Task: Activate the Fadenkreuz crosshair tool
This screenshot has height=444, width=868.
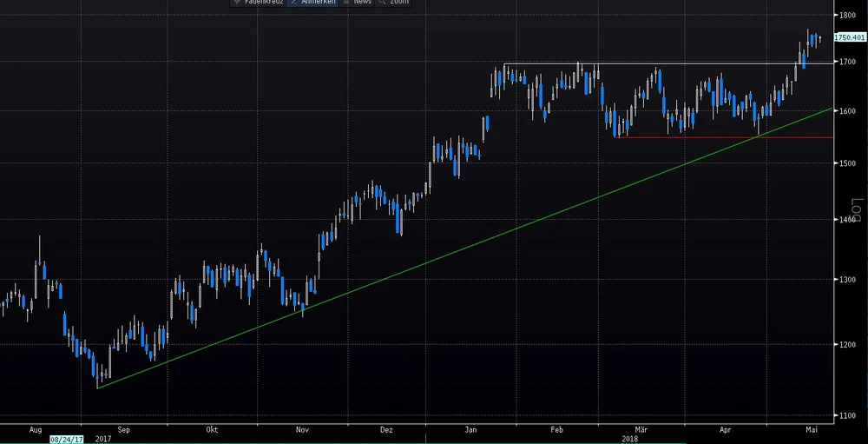Action: pyautogui.click(x=255, y=3)
